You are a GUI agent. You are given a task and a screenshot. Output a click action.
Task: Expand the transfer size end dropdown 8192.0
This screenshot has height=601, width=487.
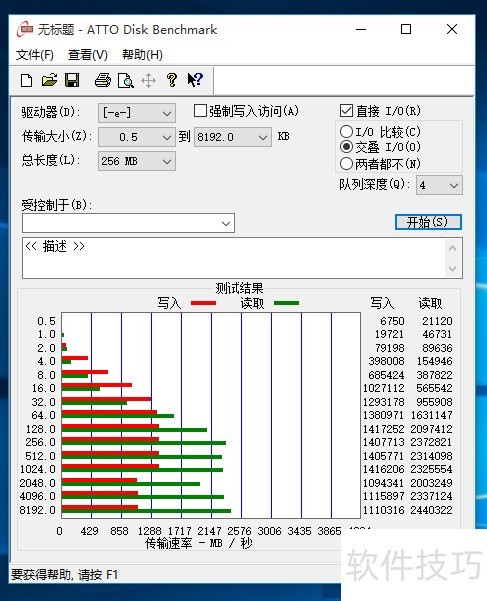233,137
